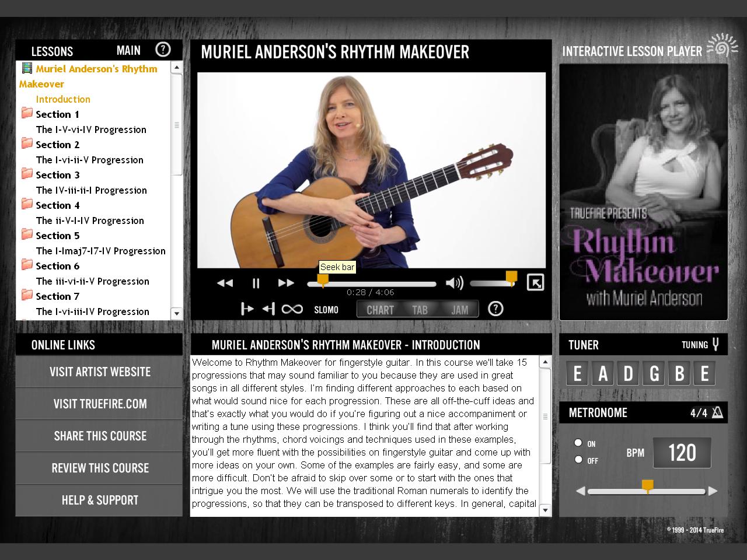The height and width of the screenshot is (560, 747).
Task: Click VISIT ARTIST WEBSITE button
Action: [99, 372]
